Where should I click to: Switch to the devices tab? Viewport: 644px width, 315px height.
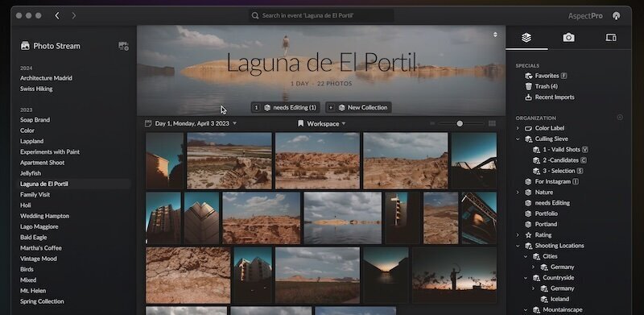(611, 38)
